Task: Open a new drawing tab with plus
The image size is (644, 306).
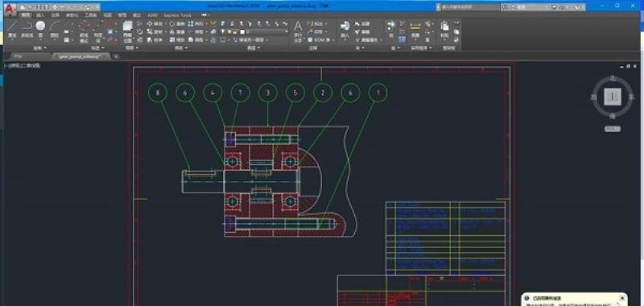Action: [116, 56]
